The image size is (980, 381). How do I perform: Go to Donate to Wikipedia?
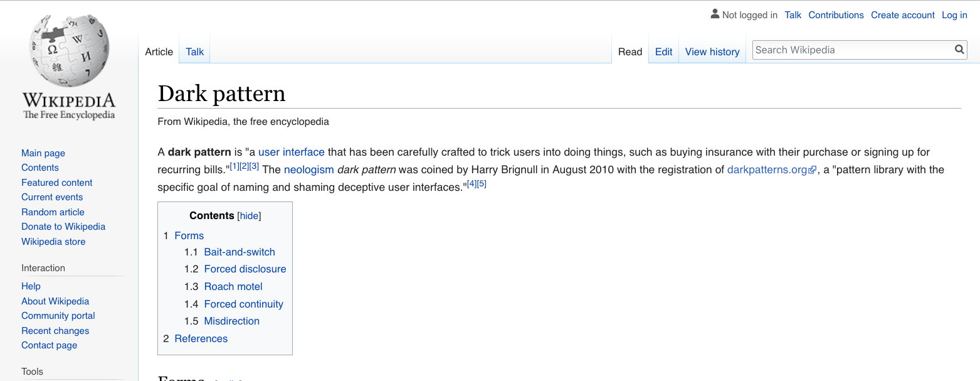click(63, 226)
